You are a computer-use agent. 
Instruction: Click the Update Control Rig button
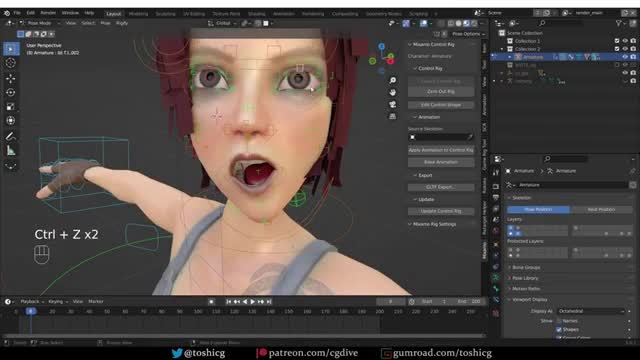pyautogui.click(x=441, y=211)
